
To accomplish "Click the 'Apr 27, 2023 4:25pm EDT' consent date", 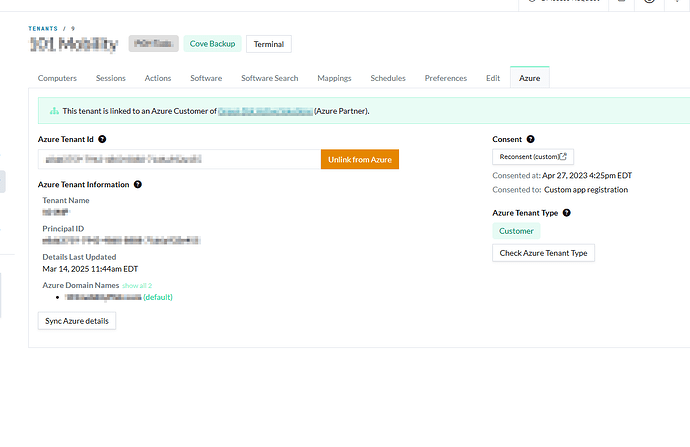I will click(x=587, y=176).
